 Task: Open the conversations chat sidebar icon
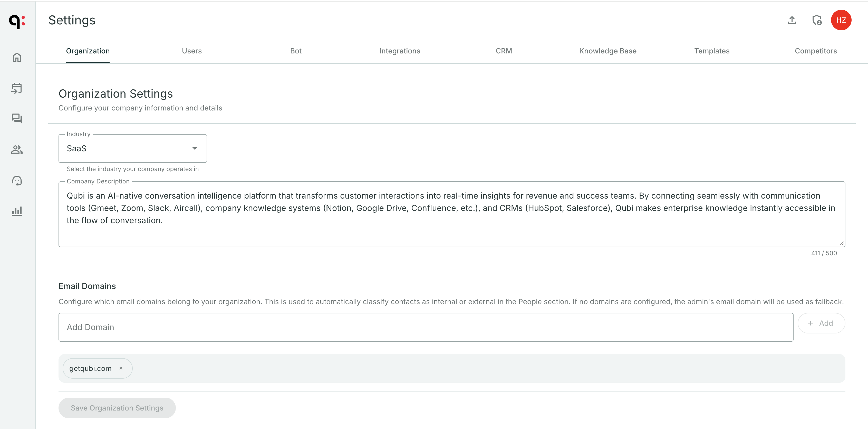17,118
